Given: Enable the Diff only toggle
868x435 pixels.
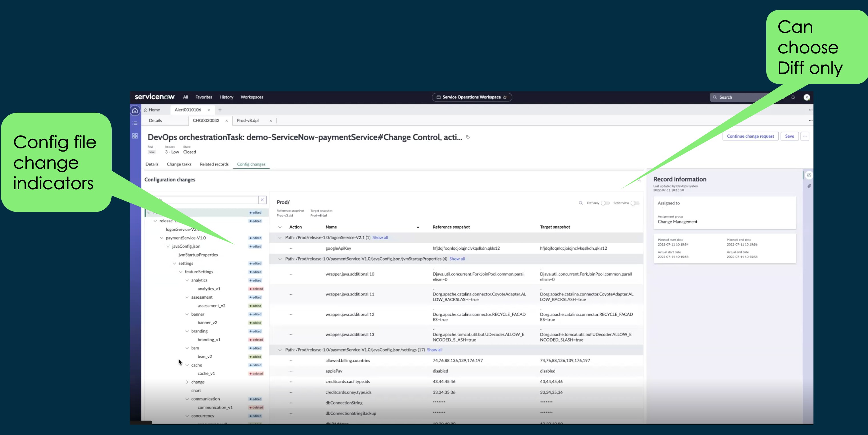Looking at the screenshot, I should pos(605,203).
